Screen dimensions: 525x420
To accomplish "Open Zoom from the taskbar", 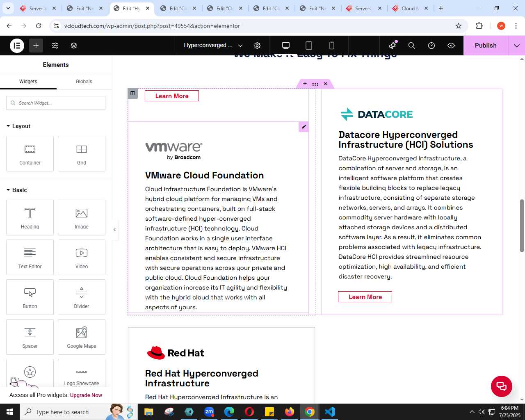I will click(209, 412).
